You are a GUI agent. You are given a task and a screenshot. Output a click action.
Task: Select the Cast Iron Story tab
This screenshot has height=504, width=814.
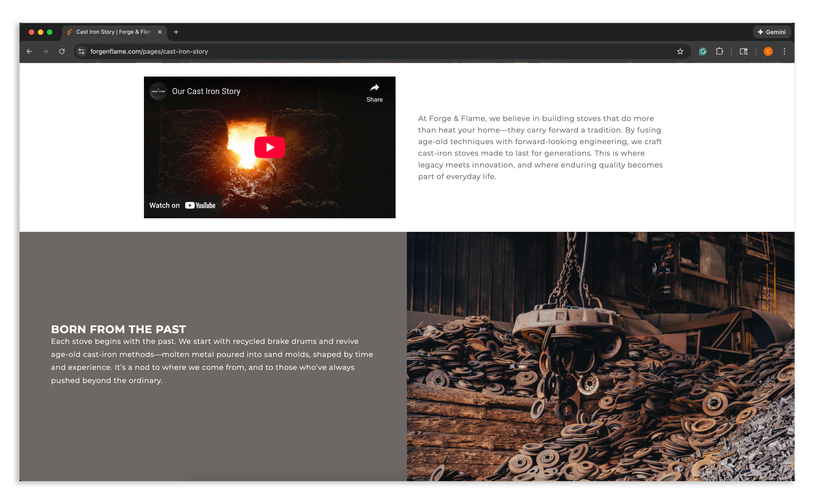point(110,32)
